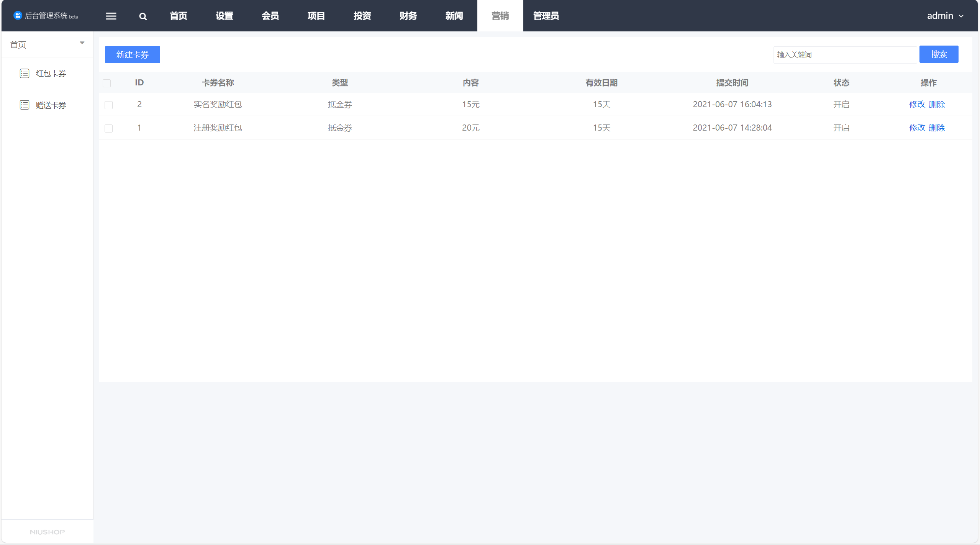Click the blue system logo icon
This screenshot has height=545, width=980.
(x=18, y=15)
